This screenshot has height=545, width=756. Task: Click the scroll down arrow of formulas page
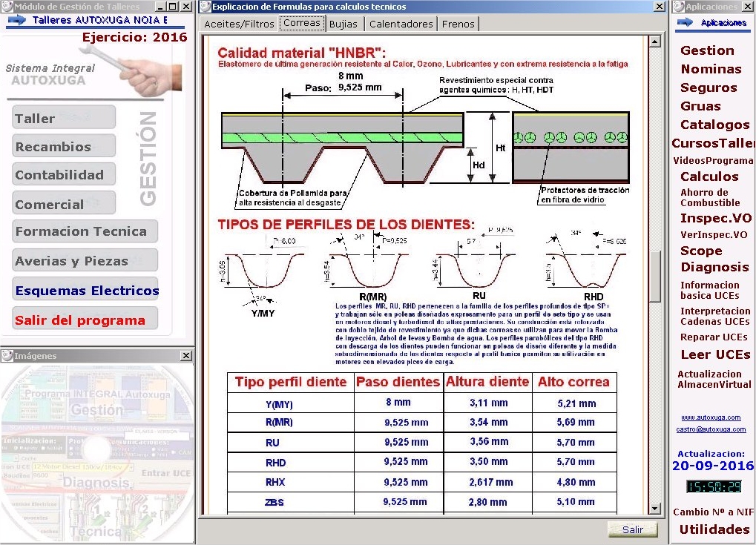655,508
